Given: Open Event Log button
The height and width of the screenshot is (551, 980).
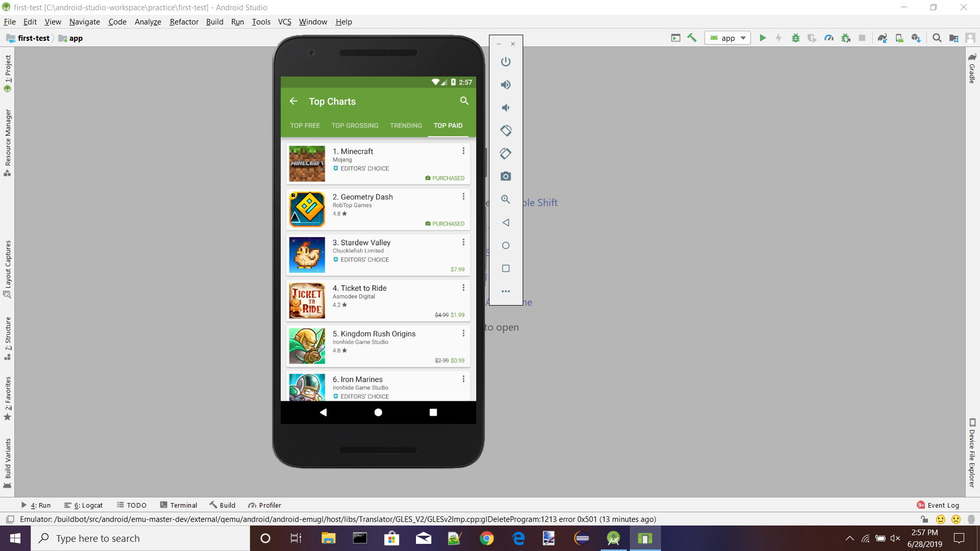Looking at the screenshot, I should (x=938, y=505).
